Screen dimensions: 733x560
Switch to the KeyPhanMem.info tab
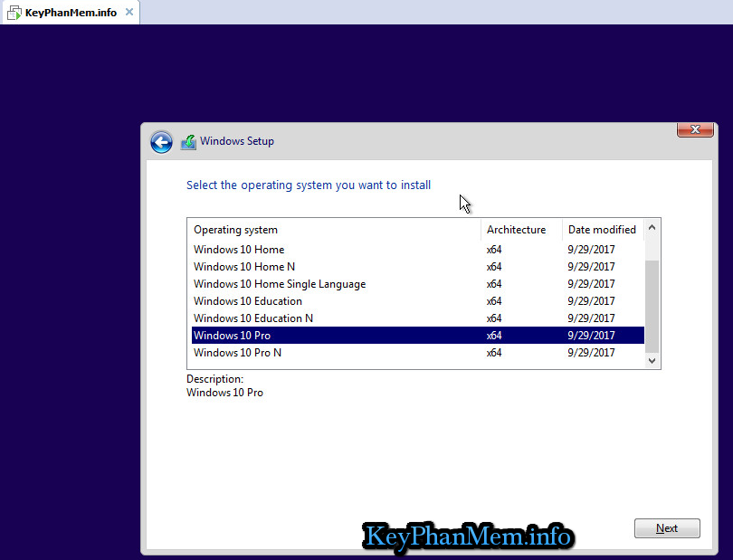[71, 13]
